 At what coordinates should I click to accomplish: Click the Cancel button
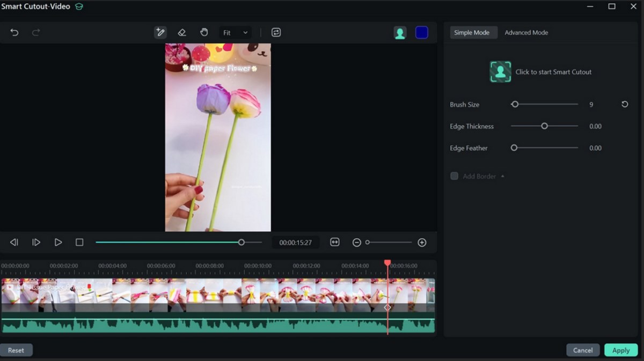582,350
